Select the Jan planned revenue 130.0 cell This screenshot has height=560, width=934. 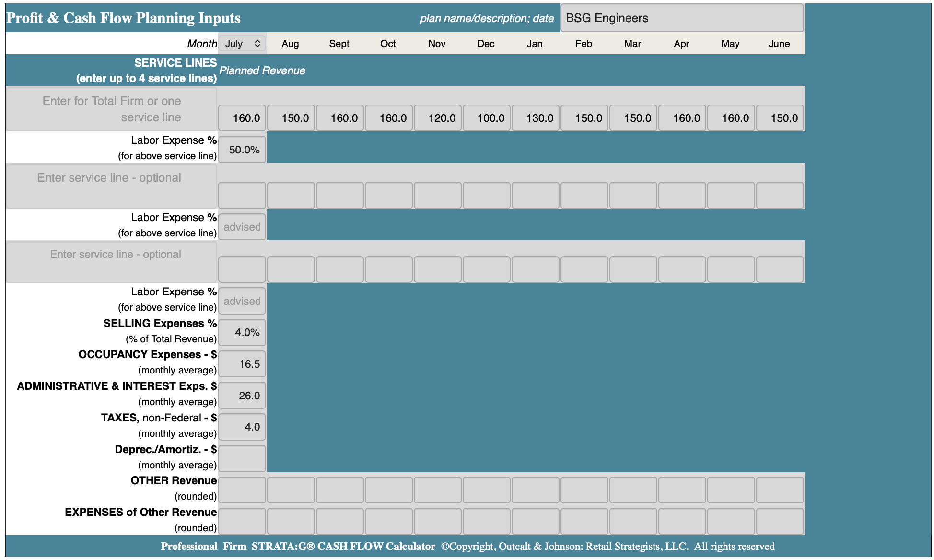[536, 118]
